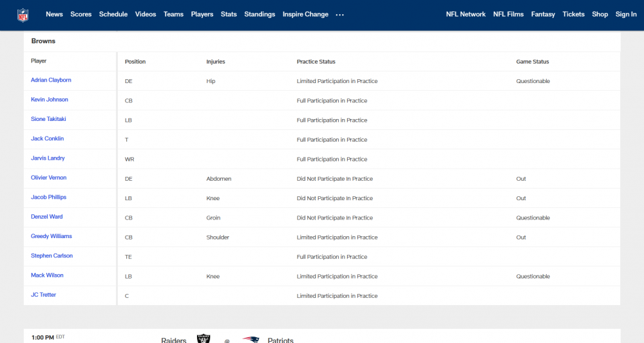Screen dimensions: 644x343
Task: Click the Patriots team logo
Action: click(x=251, y=339)
